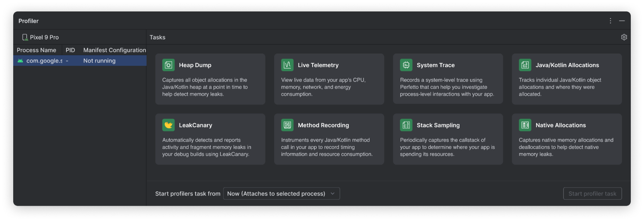
Task: Select the Live Telemetry task title
Action: click(318, 65)
